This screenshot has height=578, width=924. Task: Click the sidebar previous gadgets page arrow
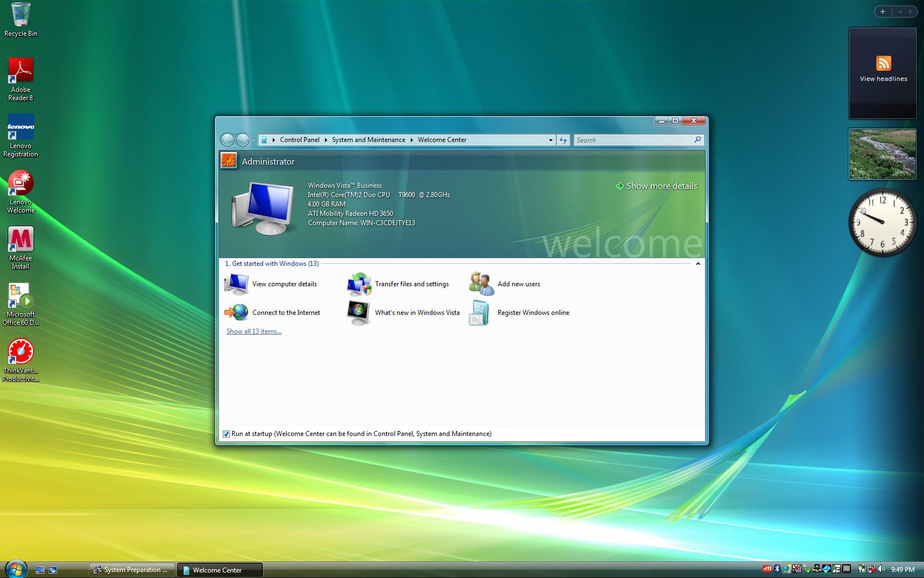coord(900,11)
